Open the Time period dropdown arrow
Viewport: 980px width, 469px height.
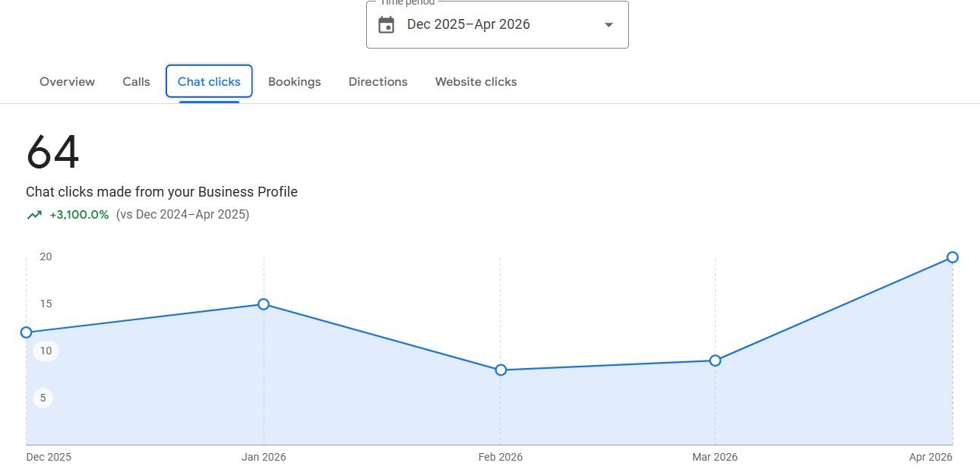[609, 25]
